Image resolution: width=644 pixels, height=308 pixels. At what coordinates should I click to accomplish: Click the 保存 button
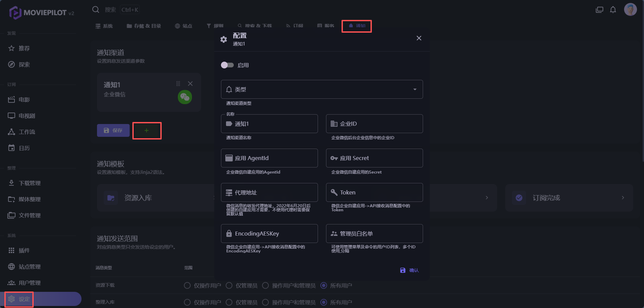pos(113,130)
